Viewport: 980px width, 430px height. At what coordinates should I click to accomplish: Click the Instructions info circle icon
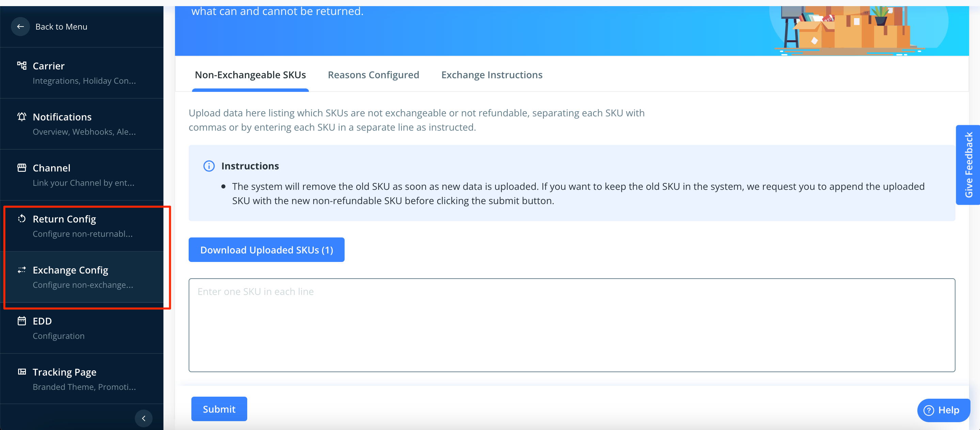pyautogui.click(x=209, y=166)
